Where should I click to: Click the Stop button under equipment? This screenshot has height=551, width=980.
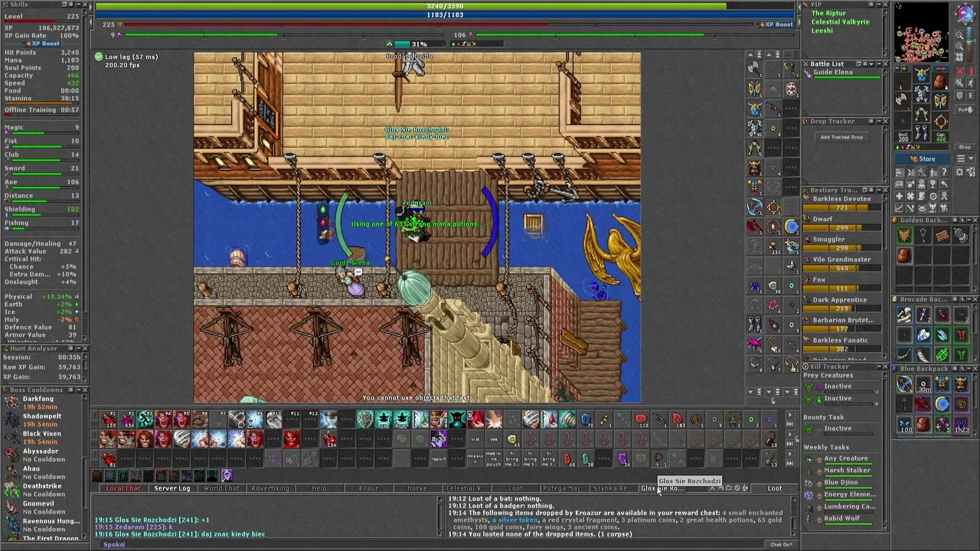click(964, 148)
